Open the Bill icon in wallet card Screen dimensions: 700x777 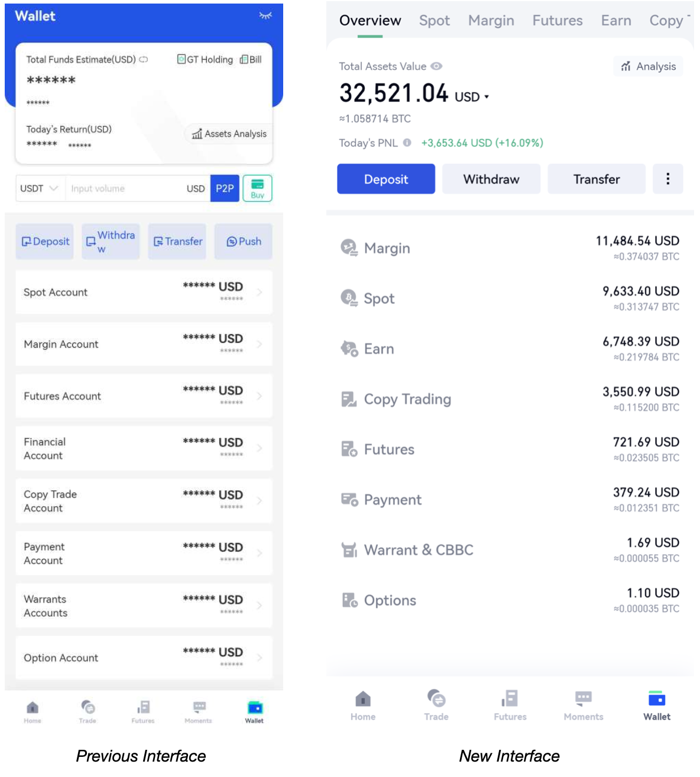click(244, 60)
